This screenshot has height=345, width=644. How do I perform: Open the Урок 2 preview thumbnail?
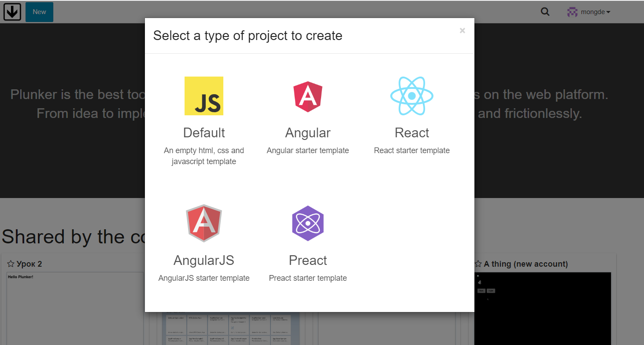pos(75,308)
